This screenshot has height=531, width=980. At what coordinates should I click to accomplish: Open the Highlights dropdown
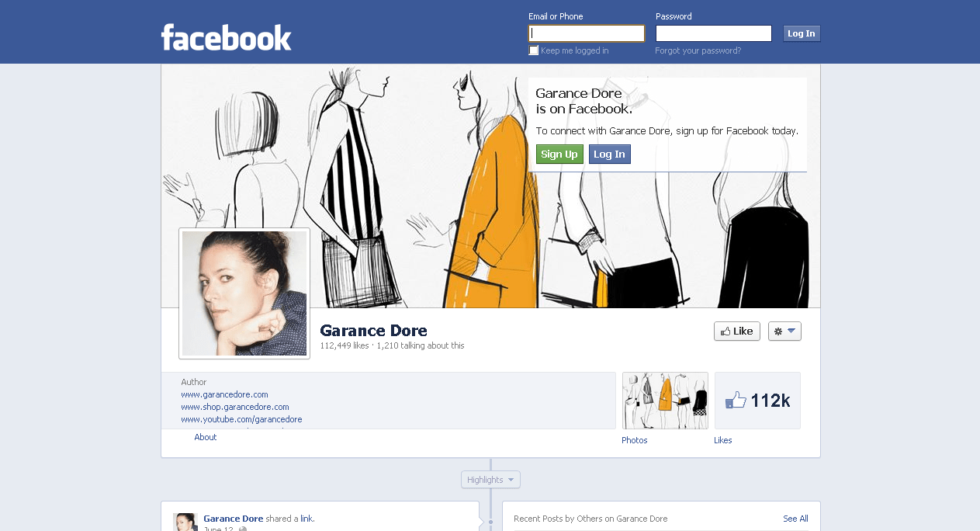tap(490, 479)
